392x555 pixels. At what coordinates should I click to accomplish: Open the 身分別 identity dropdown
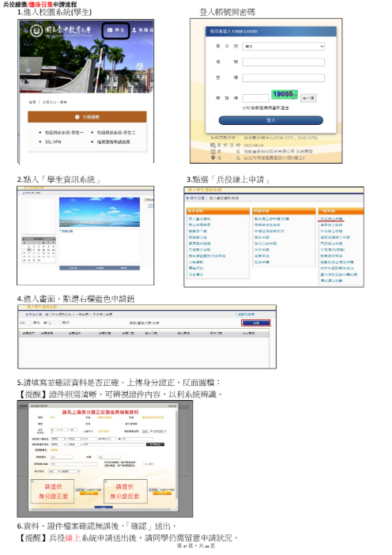[284, 47]
